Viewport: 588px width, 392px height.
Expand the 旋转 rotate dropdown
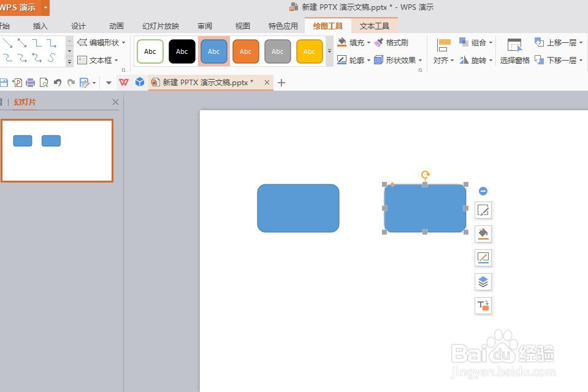[491, 60]
